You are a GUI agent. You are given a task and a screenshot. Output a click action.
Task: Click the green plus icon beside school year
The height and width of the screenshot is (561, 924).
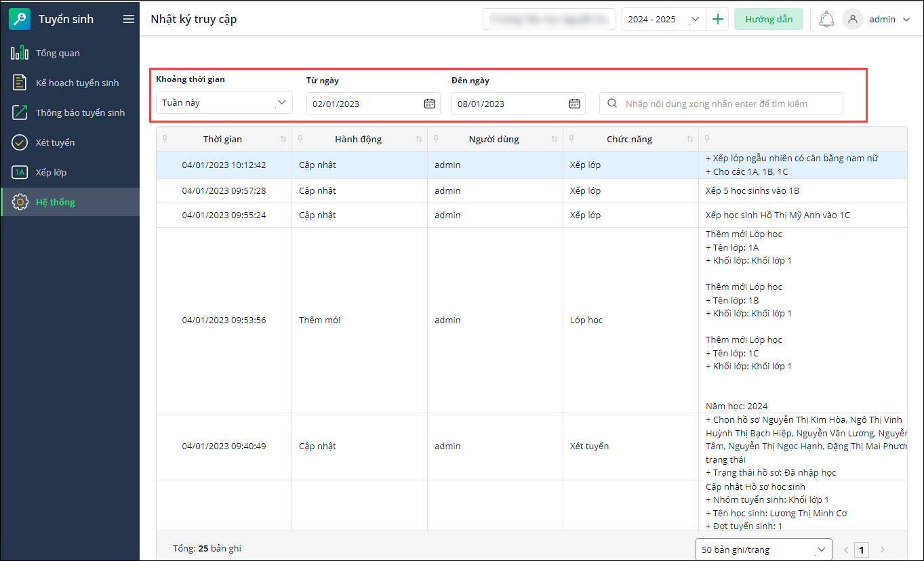pos(717,19)
